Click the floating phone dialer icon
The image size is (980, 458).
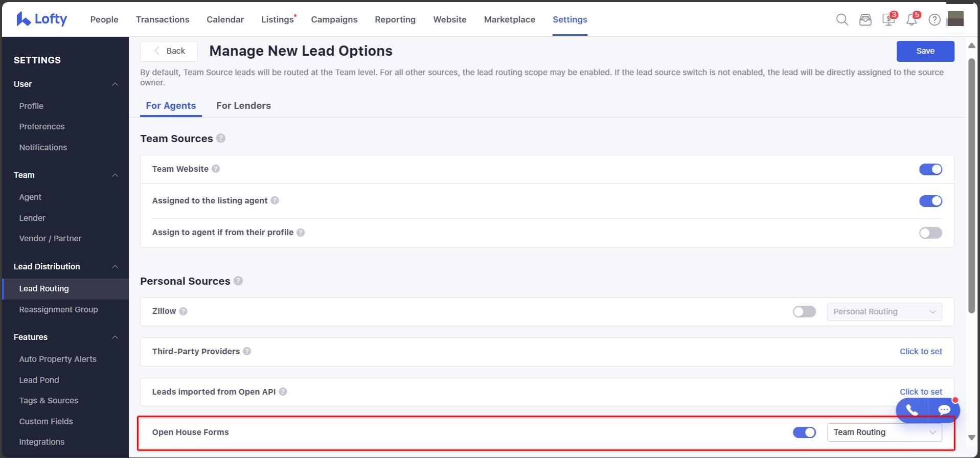pos(912,410)
